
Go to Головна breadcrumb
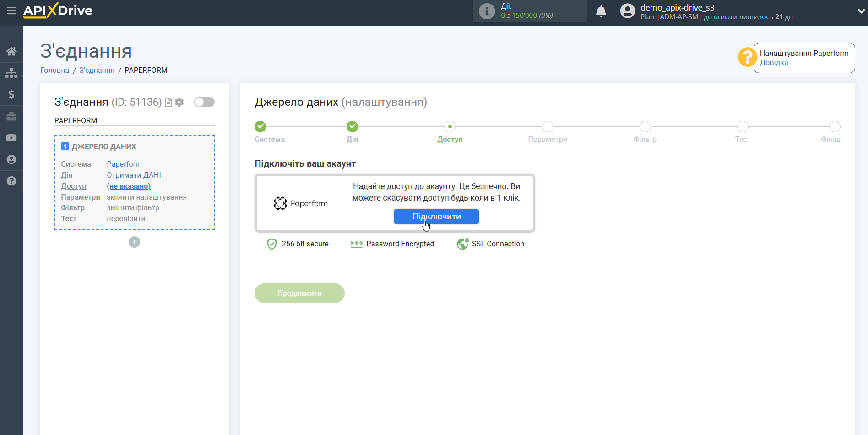55,70
